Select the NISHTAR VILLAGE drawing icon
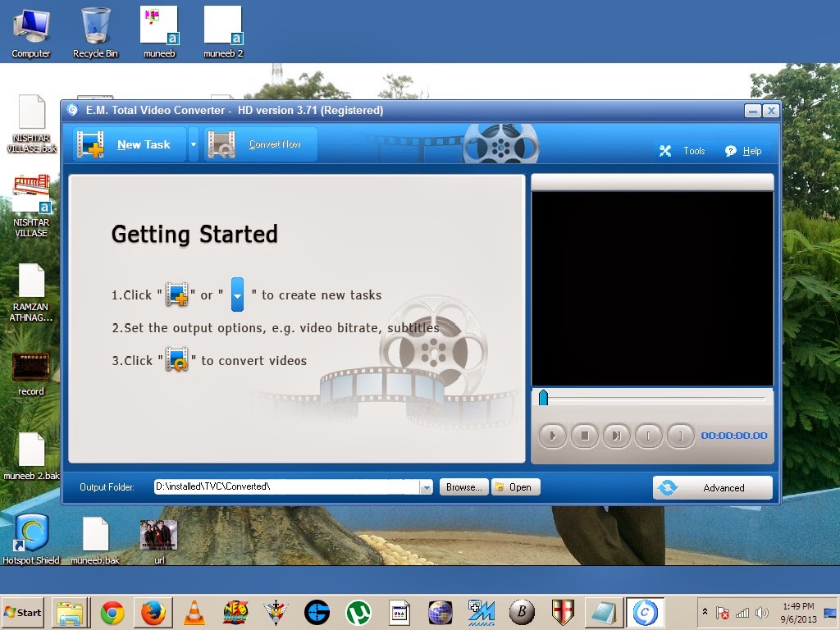The image size is (840, 630). click(x=31, y=206)
